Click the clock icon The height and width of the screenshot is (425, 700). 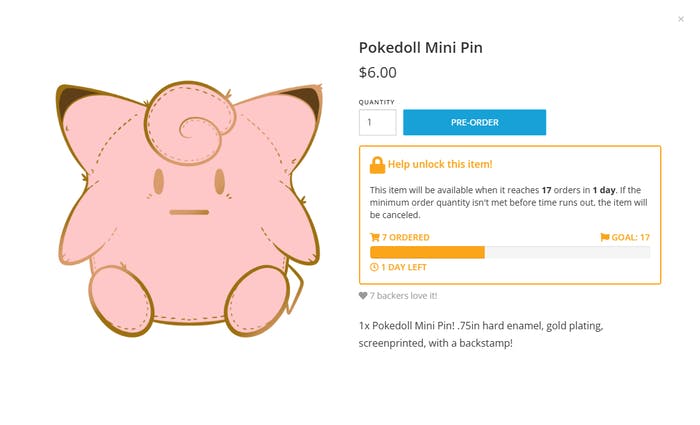[x=374, y=267]
